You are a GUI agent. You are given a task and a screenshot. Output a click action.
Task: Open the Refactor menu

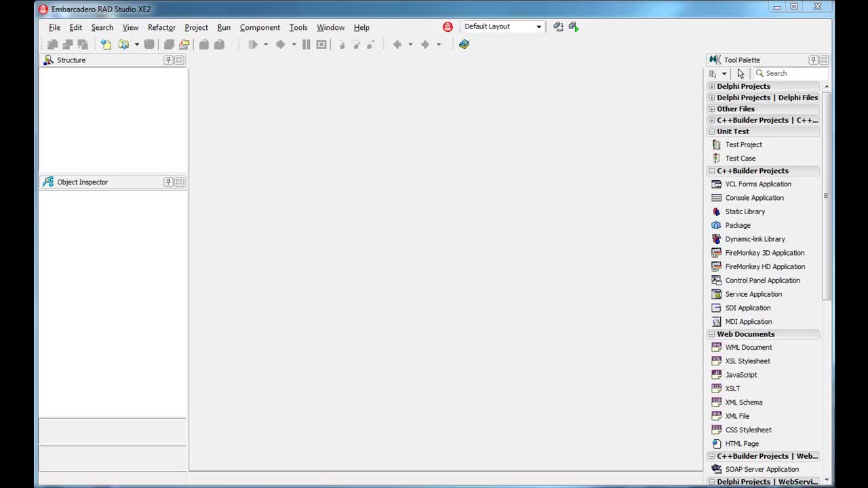(161, 27)
